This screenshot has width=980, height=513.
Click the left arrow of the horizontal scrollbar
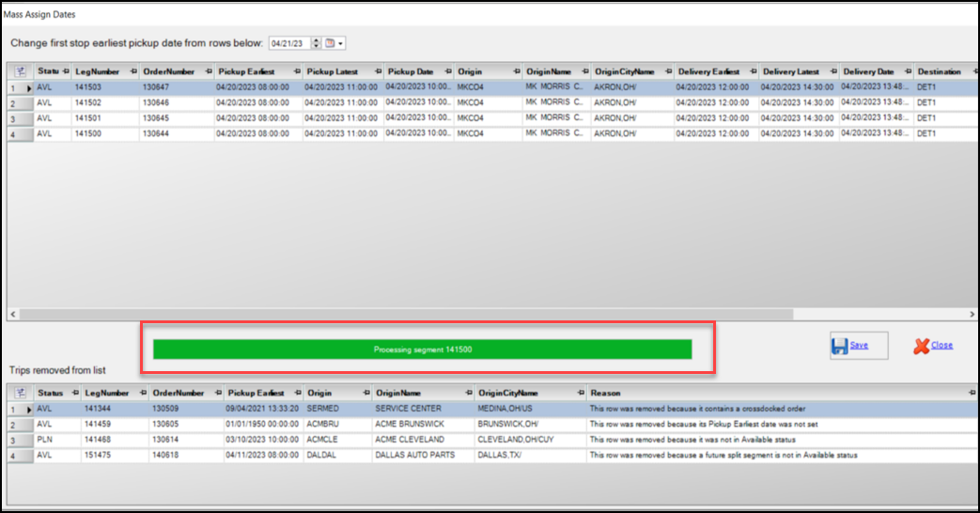pos(12,315)
